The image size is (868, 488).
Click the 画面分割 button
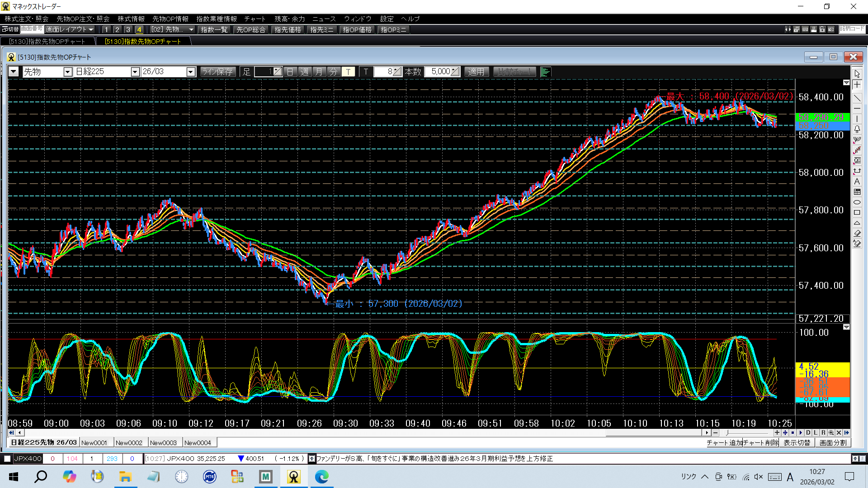point(833,443)
